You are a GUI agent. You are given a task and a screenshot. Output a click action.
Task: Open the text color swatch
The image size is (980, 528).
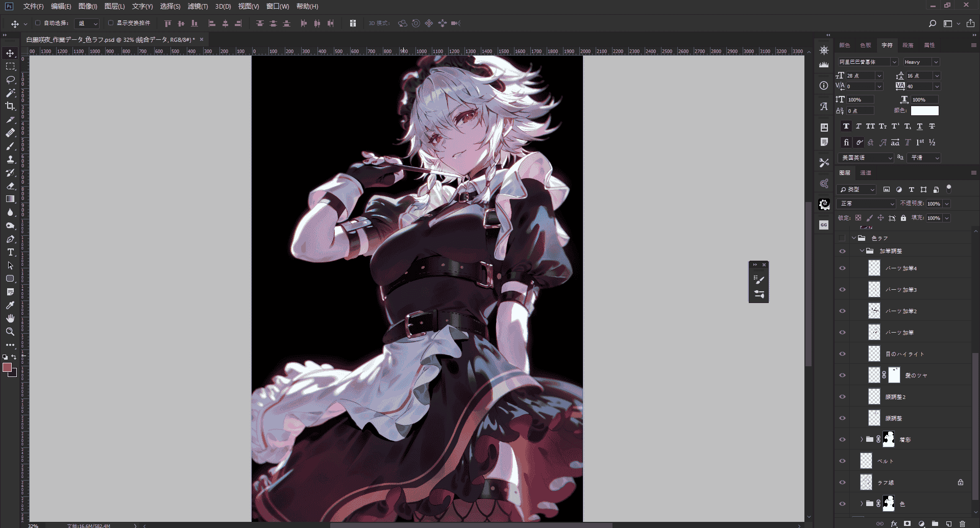pyautogui.click(x=925, y=111)
